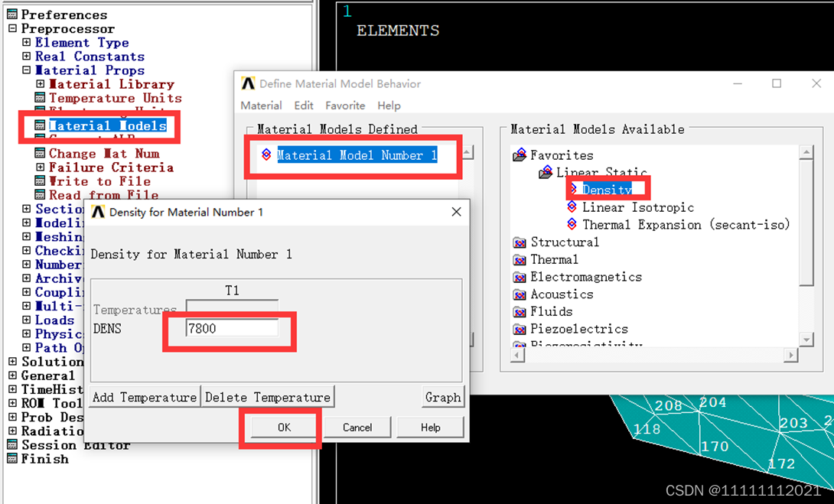Viewport: 834px width, 504px height.
Task: Open Structural models category
Action: click(x=565, y=242)
